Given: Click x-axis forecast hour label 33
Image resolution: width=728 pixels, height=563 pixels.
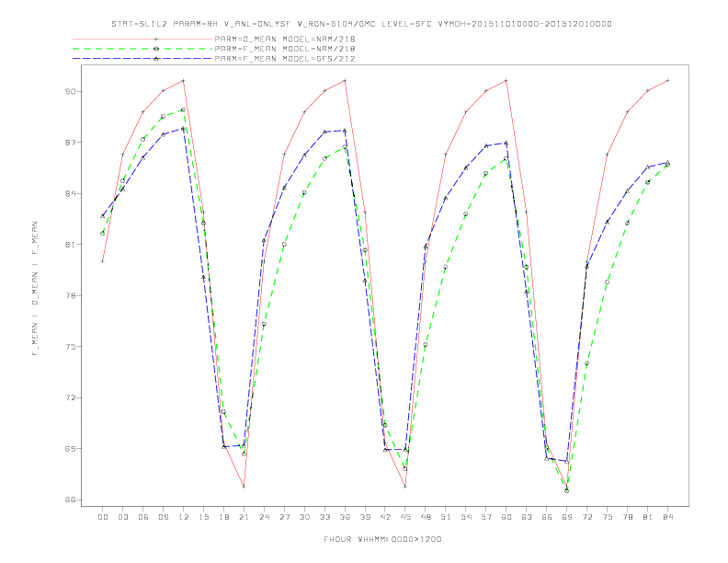Looking at the screenshot, I should (325, 517).
